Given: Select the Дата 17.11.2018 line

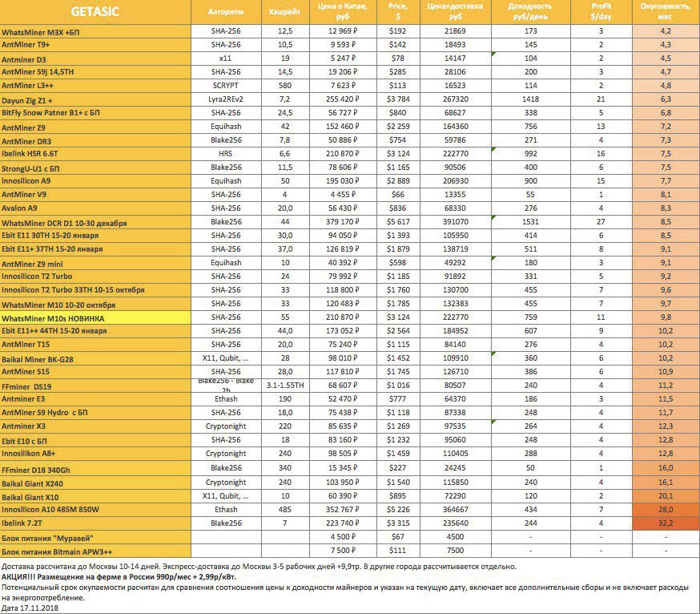Looking at the screenshot, I should click(x=30, y=608).
